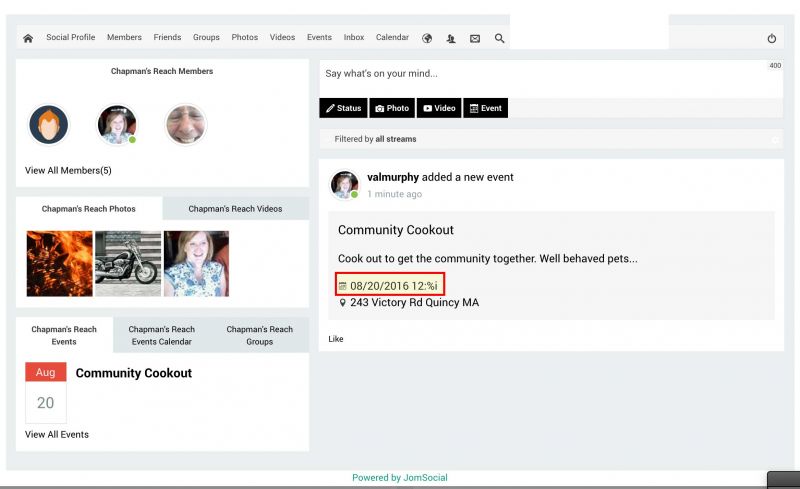
Task: Open View All Events link
Action: coord(57,434)
